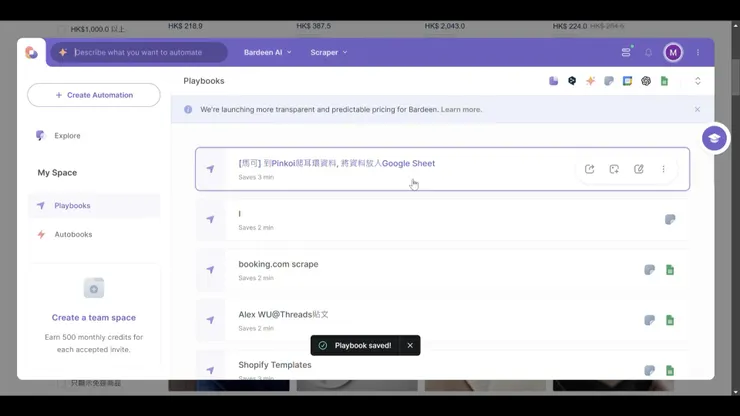
Task: Edit the Pinkoi playbook
Action: (x=639, y=169)
